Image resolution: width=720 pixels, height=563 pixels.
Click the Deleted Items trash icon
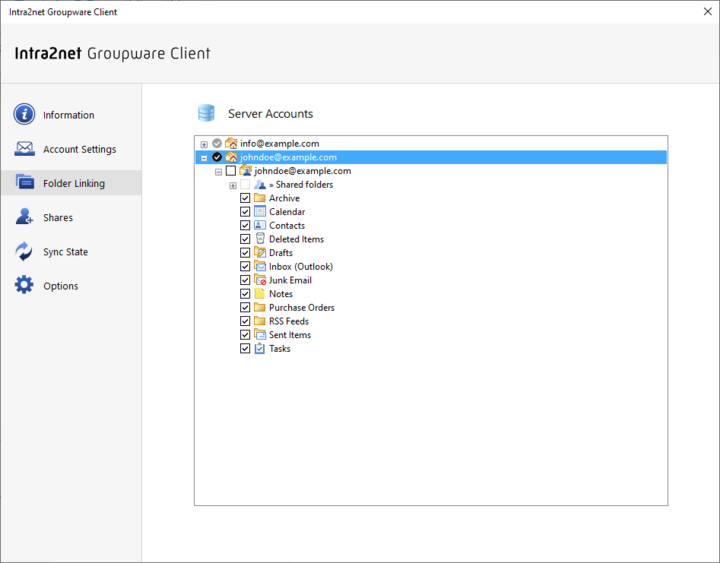click(260, 238)
